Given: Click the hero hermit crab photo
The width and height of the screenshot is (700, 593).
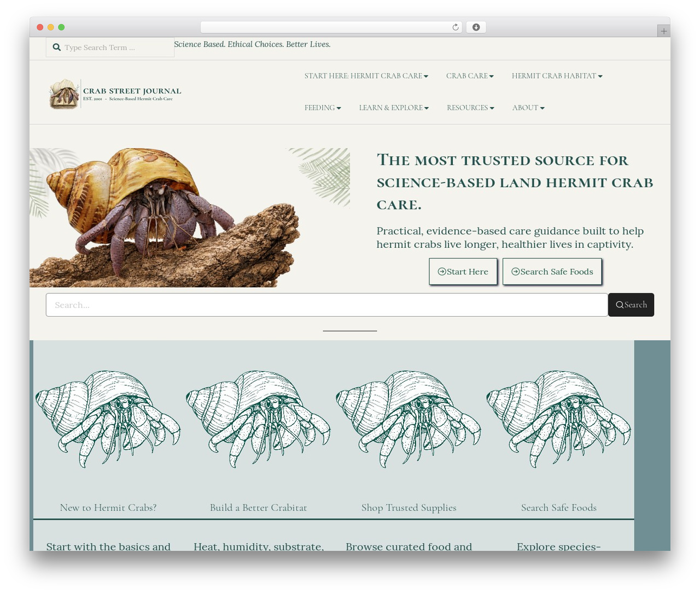Looking at the screenshot, I should (x=190, y=218).
